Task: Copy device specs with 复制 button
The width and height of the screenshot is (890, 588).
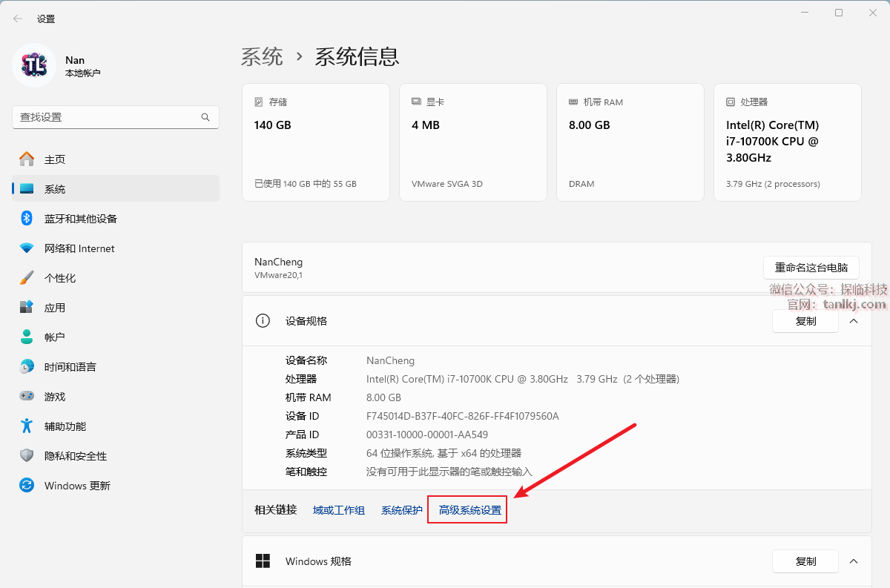Action: [805, 321]
